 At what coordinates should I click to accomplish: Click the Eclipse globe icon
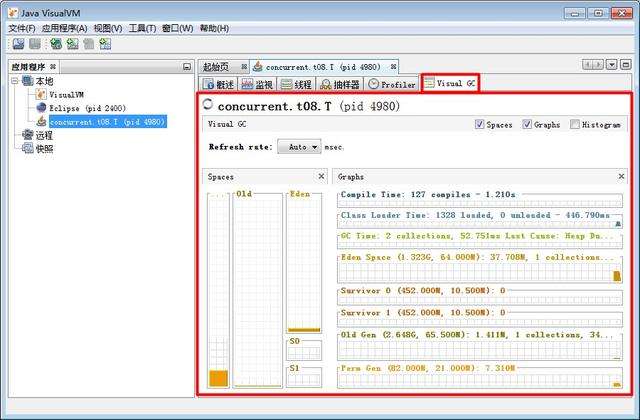click(41, 108)
